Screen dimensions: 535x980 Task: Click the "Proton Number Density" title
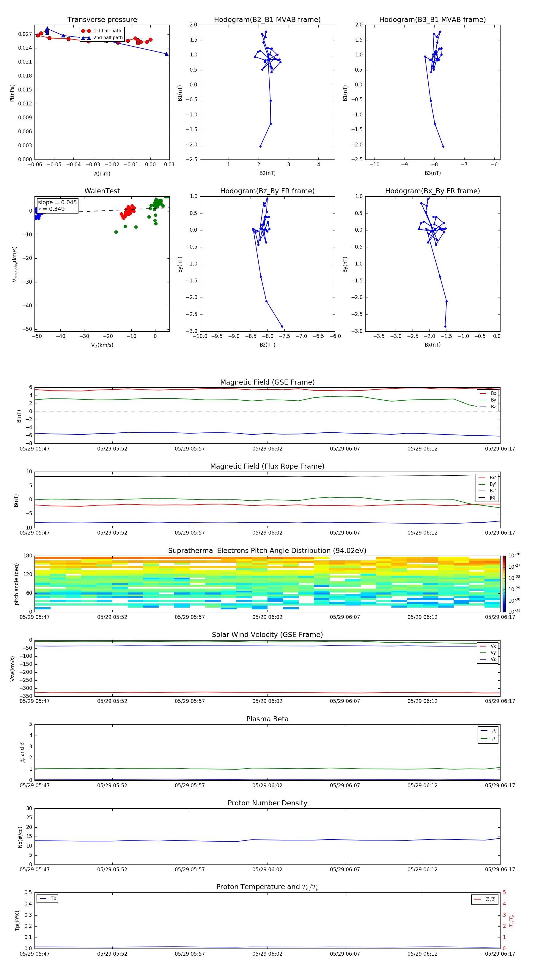click(x=267, y=803)
